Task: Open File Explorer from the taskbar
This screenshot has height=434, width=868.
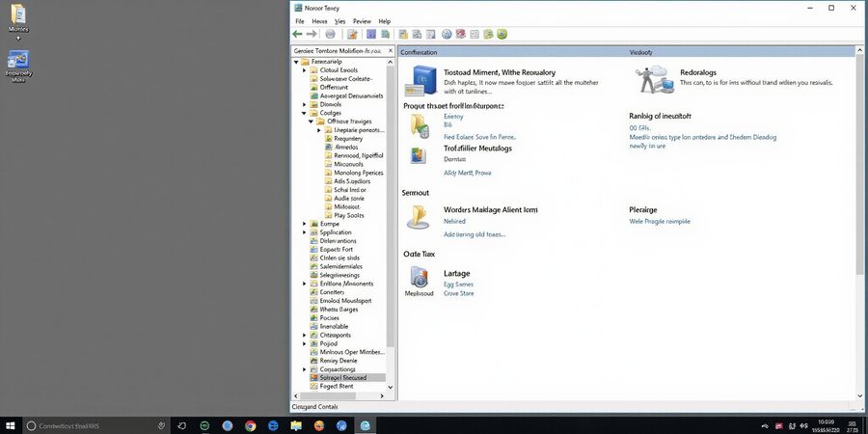Action: pyautogui.click(x=296, y=425)
